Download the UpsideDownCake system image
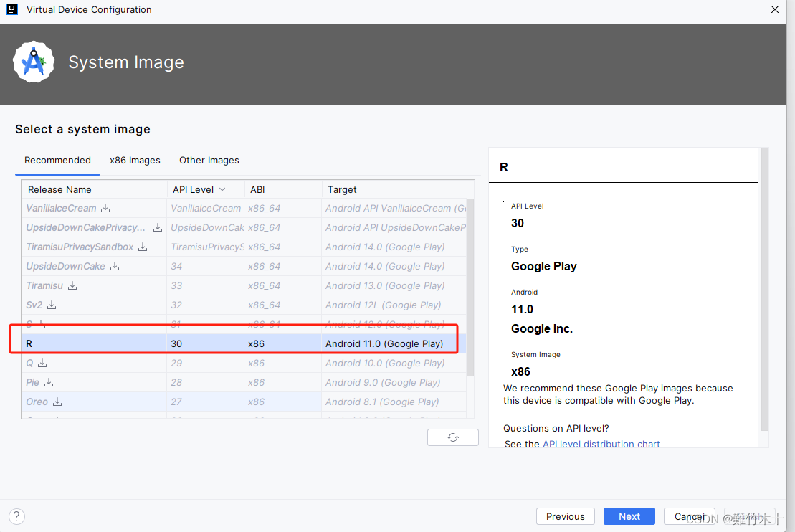 click(114, 266)
